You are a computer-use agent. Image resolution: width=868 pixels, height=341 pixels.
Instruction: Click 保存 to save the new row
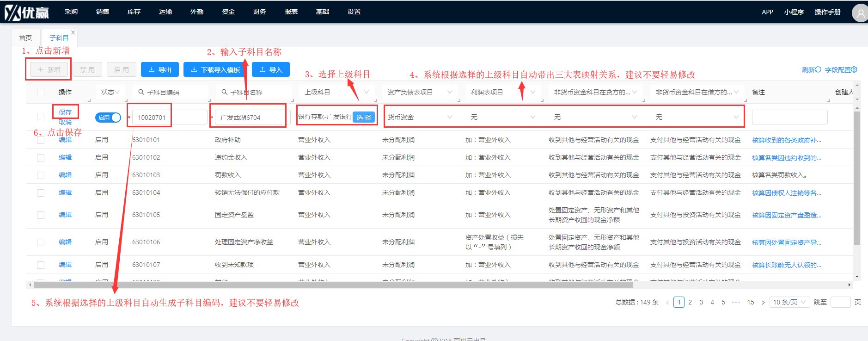pyautogui.click(x=65, y=112)
